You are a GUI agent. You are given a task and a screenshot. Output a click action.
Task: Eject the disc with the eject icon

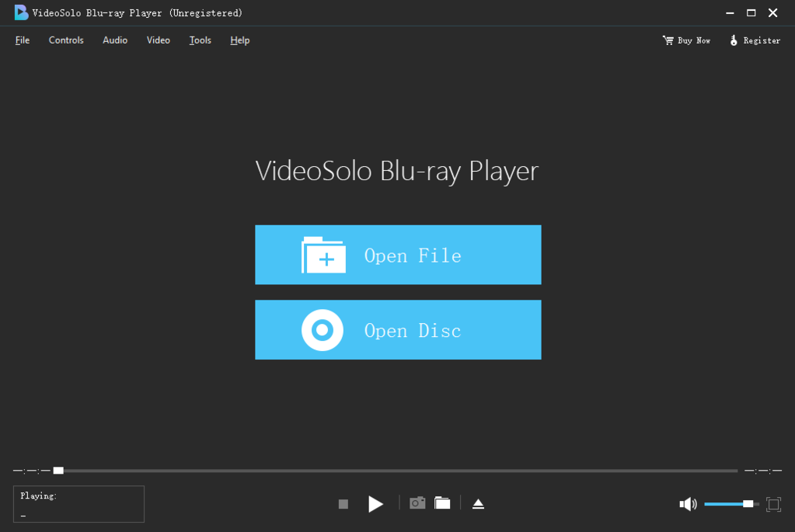click(478, 503)
